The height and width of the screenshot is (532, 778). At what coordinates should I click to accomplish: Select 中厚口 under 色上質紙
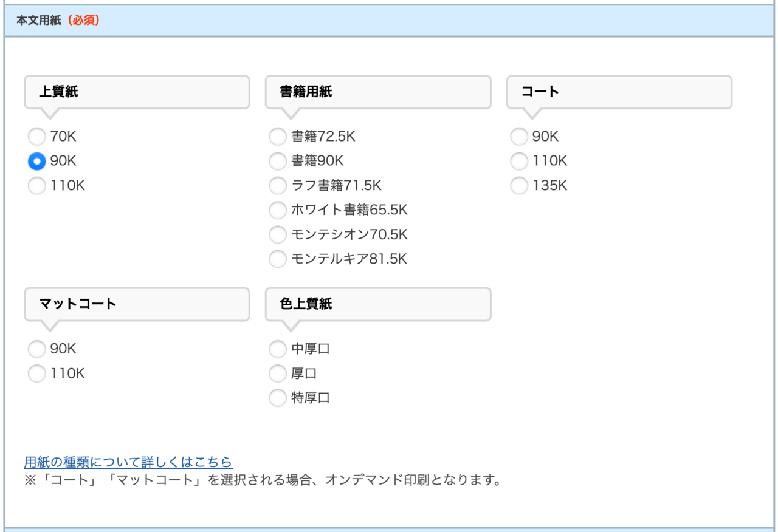pyautogui.click(x=278, y=349)
